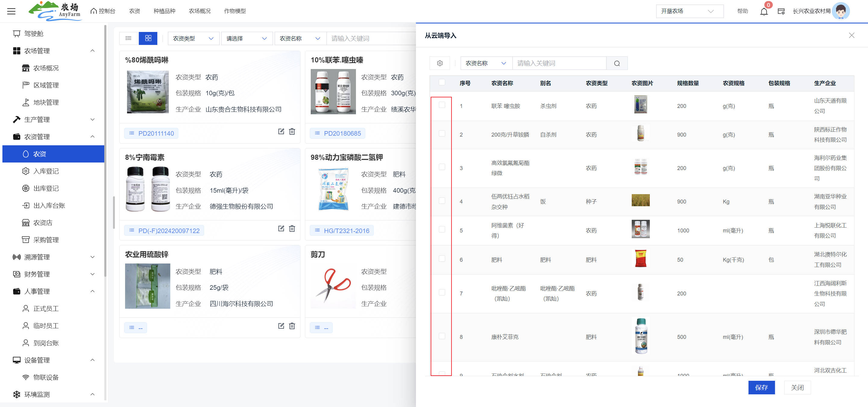Screen dimensions: 868x407
Task: Delete the 8%宁南霉素 card
Action: pyautogui.click(x=292, y=229)
